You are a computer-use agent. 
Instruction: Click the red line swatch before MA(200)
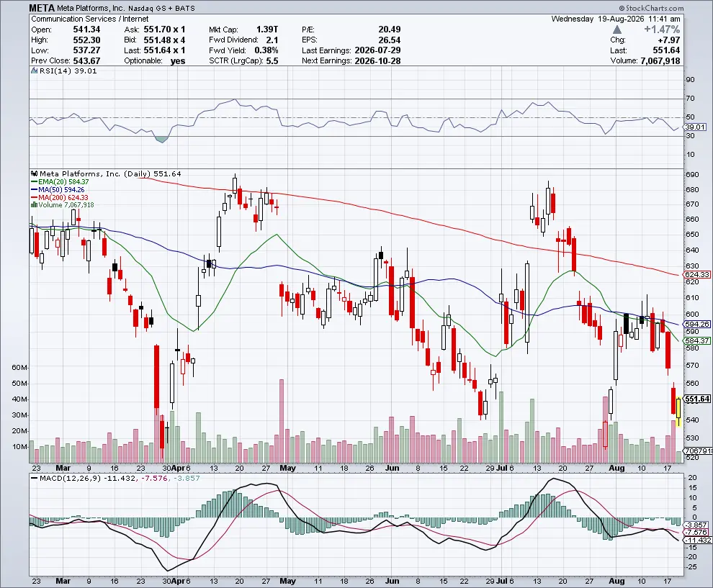click(x=34, y=198)
